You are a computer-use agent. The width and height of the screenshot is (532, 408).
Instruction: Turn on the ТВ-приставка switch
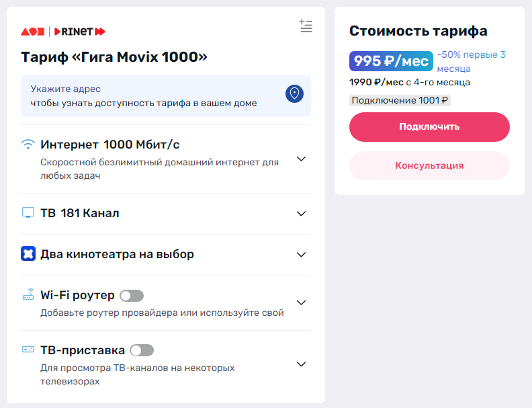[142, 350]
